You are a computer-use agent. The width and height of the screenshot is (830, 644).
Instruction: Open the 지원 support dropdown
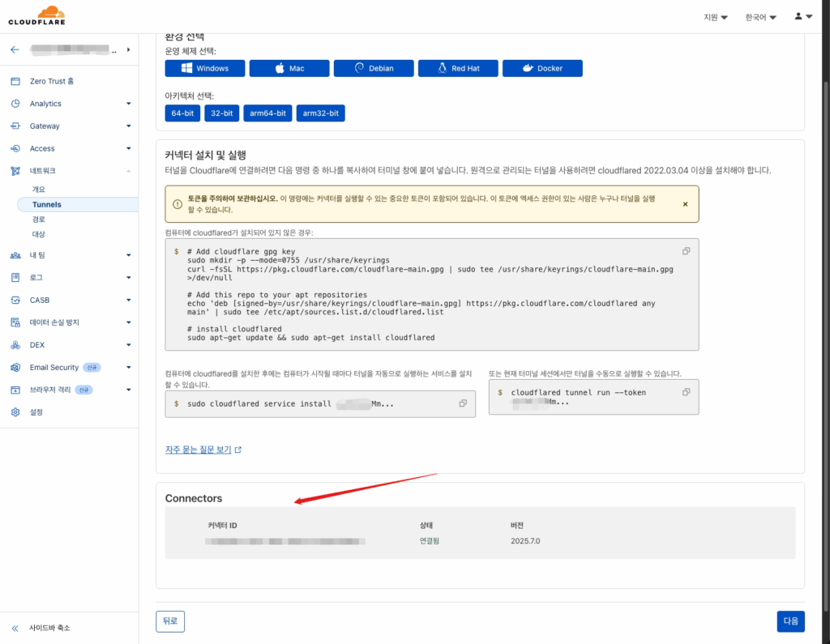[716, 18]
